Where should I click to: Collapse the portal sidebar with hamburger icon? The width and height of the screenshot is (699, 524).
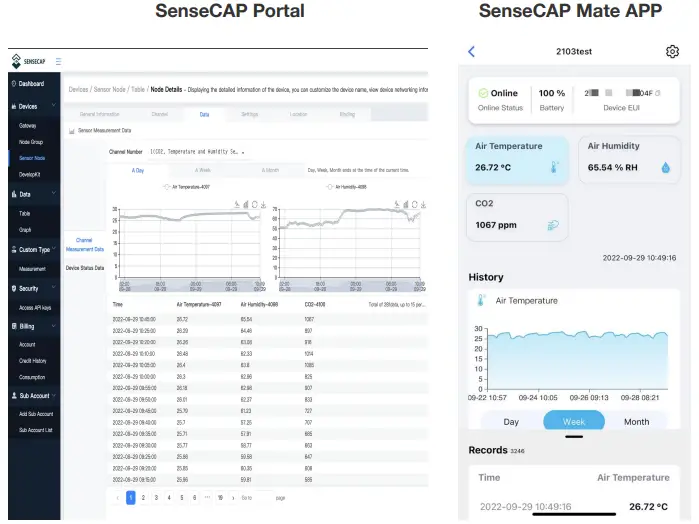coord(58,62)
